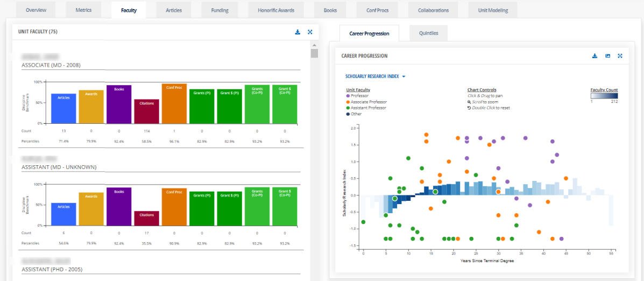Click Books bar in Assistant MD Unknown chart
644x281 pixels.
[119, 207]
